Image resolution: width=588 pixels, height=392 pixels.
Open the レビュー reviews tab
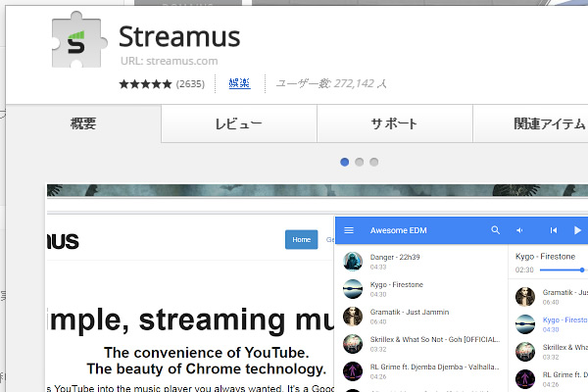(239, 123)
